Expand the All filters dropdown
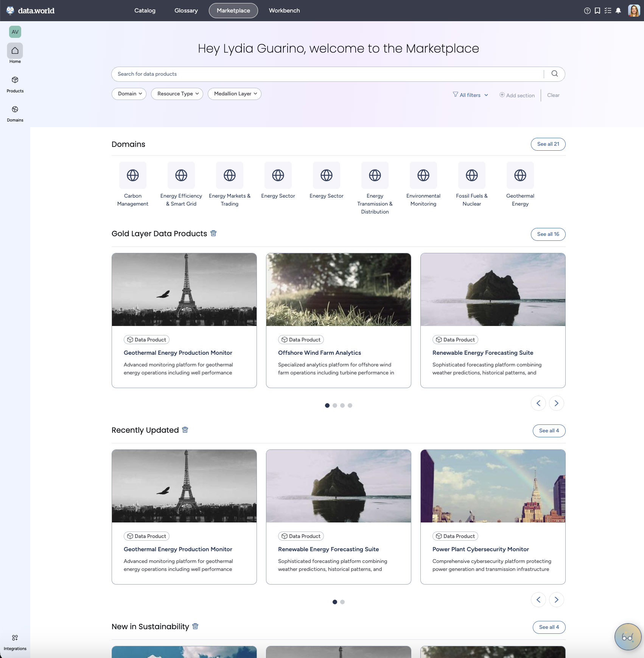Screen dimensions: 644x658 pos(471,95)
